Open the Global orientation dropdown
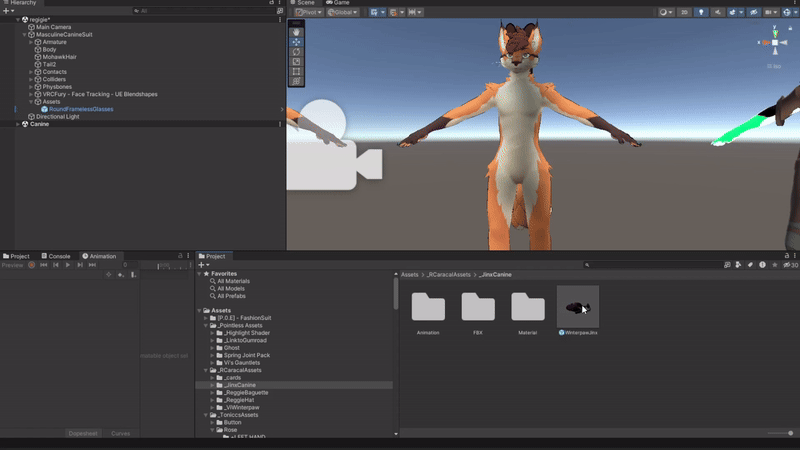The width and height of the screenshot is (800, 450). pyautogui.click(x=345, y=12)
